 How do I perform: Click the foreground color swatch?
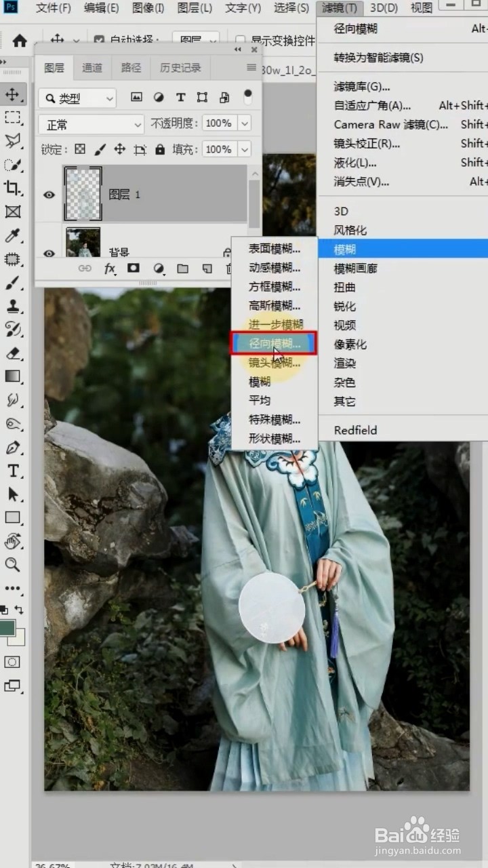(7, 629)
